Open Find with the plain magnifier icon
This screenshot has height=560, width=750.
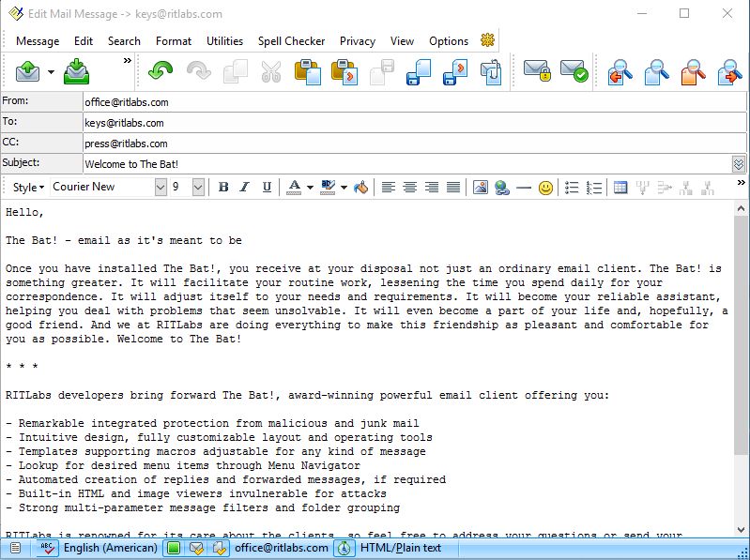656,72
